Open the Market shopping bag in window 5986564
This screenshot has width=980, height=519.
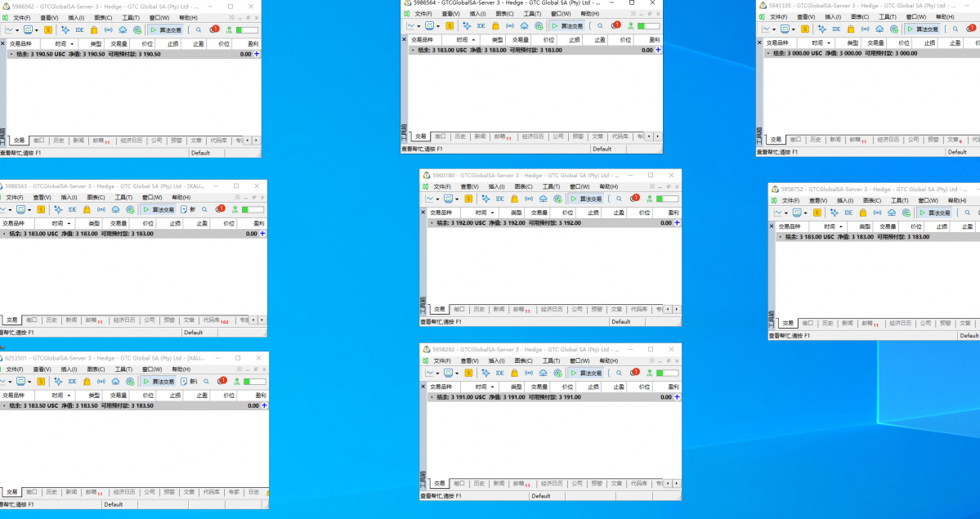(x=495, y=26)
